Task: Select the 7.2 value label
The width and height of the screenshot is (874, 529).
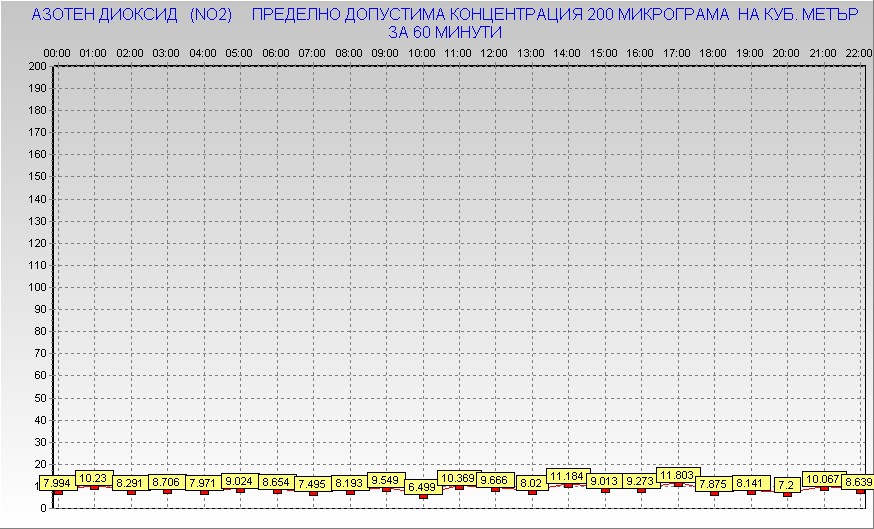Action: click(787, 485)
